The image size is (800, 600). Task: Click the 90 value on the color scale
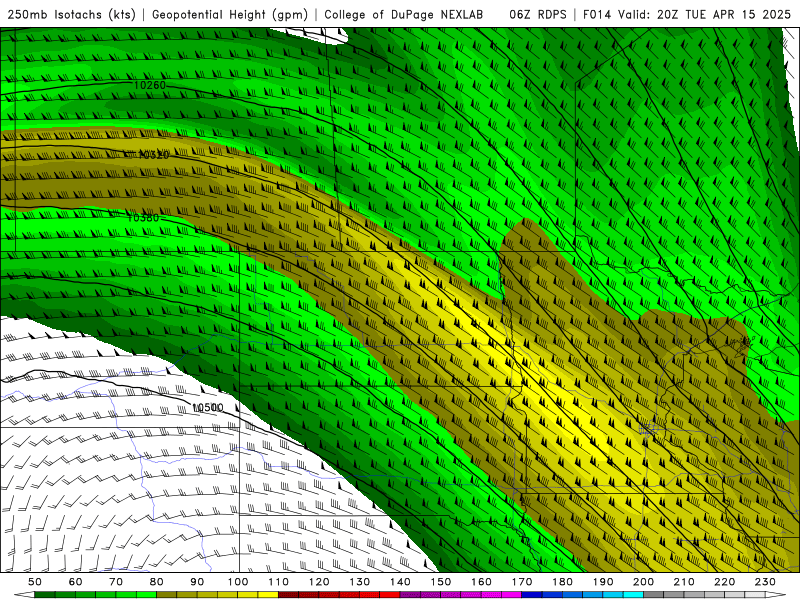[197, 582]
